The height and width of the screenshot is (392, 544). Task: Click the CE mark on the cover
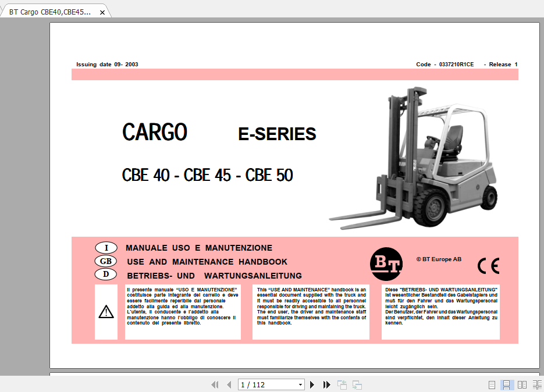pyautogui.click(x=489, y=266)
